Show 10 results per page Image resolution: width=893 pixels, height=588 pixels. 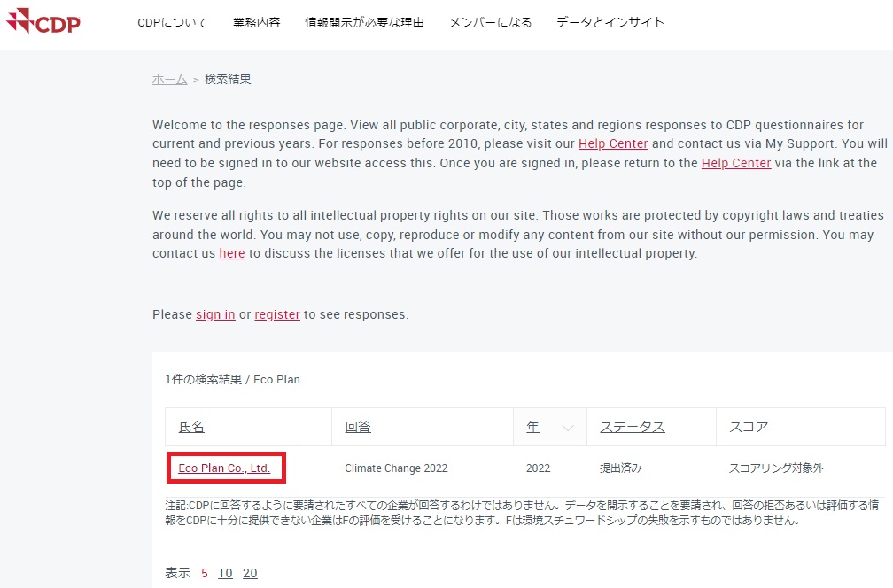pyautogui.click(x=225, y=573)
